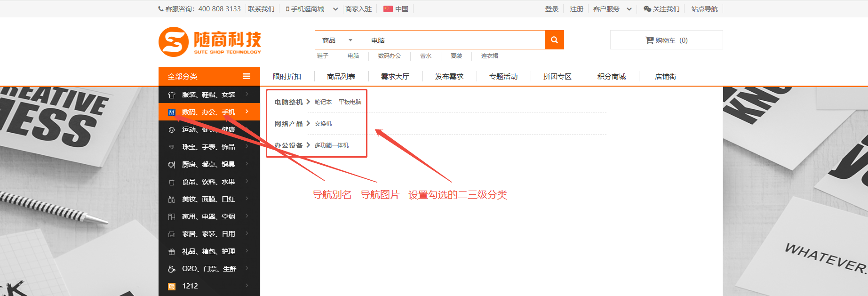
Task: Open the 限时折扣 navigation tab
Action: click(287, 77)
